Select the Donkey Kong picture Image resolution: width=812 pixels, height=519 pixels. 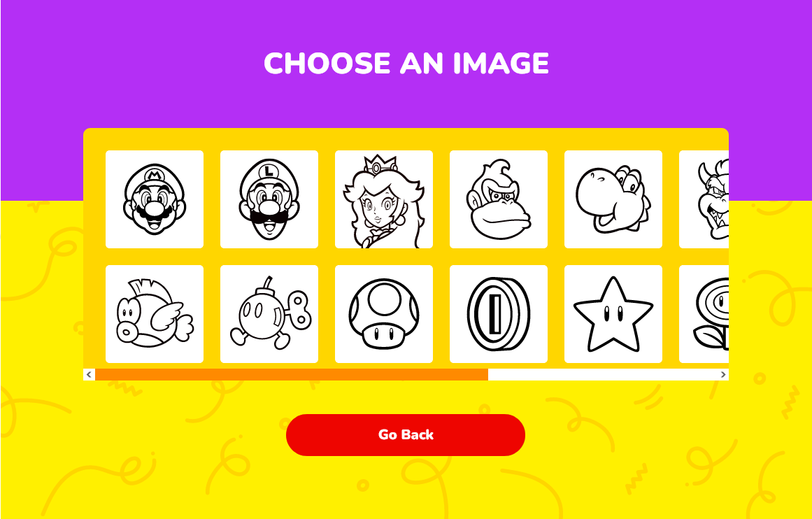coord(499,199)
